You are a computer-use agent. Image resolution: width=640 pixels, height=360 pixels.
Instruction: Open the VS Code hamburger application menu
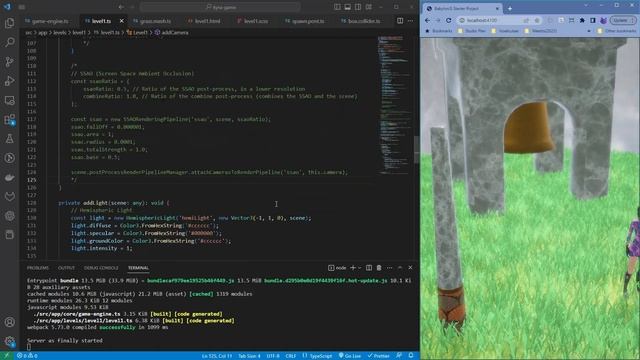click(x=22, y=7)
